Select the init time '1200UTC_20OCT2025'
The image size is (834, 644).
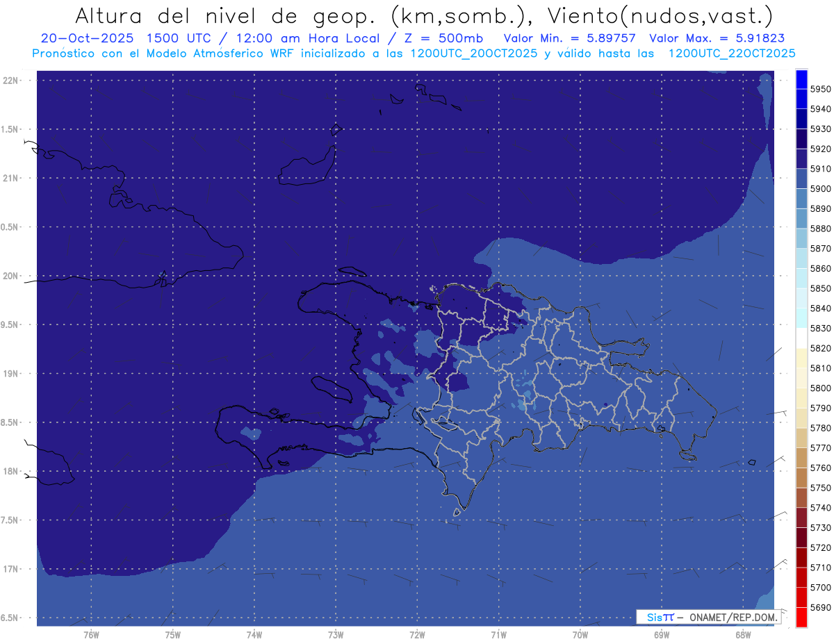tap(473, 53)
